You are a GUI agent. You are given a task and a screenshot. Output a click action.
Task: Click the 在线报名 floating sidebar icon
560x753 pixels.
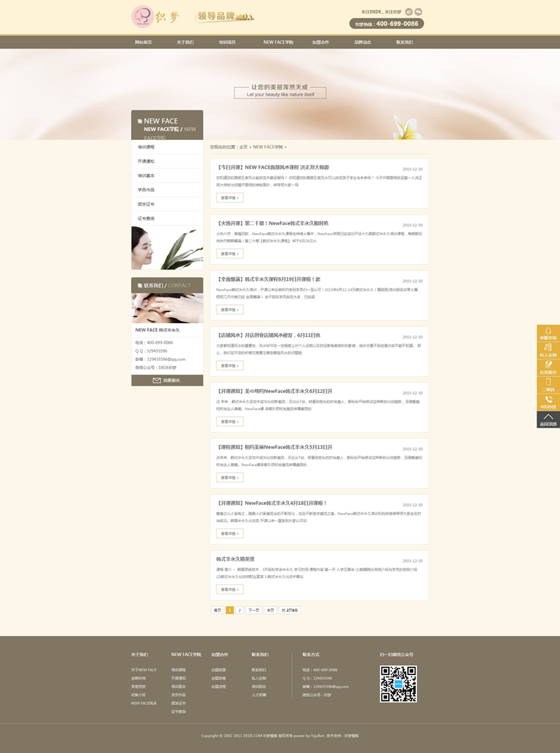click(548, 368)
